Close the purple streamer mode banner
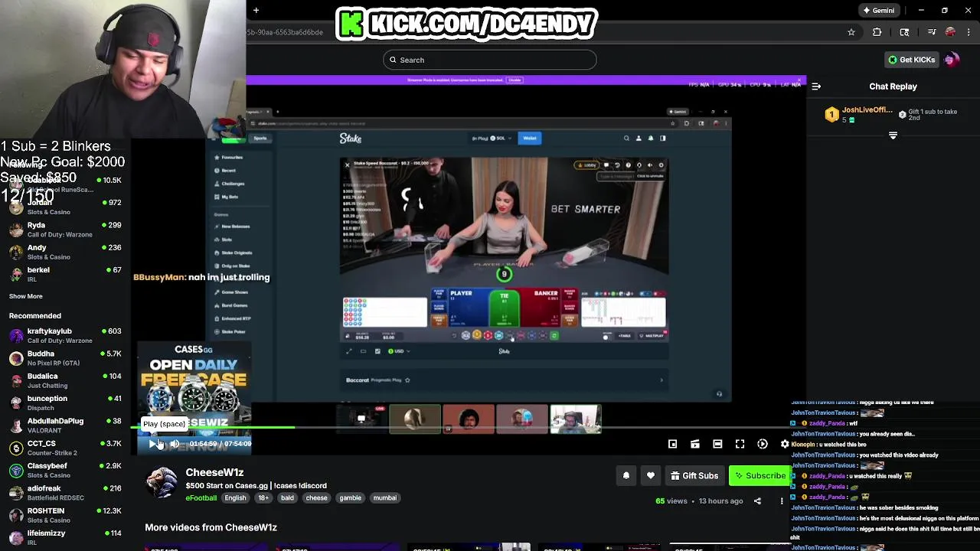The image size is (980, 551). pos(801,80)
